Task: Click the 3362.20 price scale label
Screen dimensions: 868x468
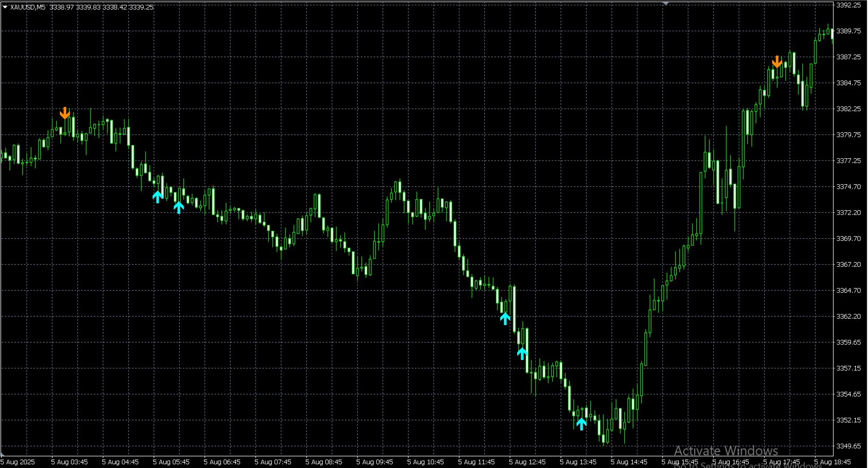Action: pos(848,317)
